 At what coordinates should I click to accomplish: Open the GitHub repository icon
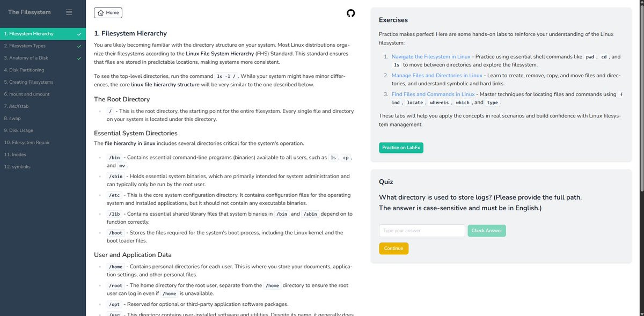click(x=351, y=12)
